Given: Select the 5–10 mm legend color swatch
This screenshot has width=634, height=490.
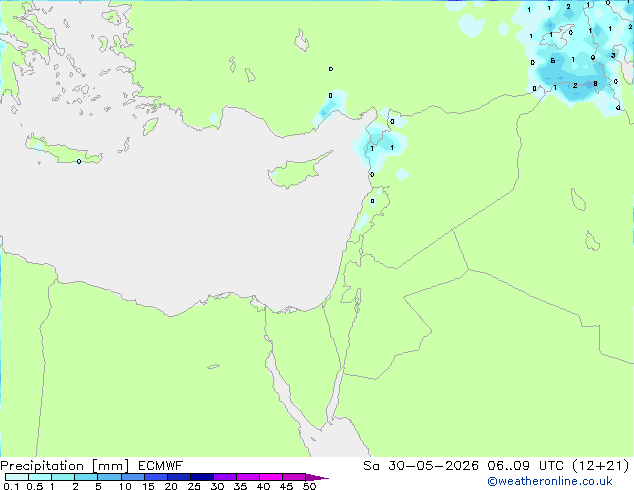Looking at the screenshot, I should point(109,477).
